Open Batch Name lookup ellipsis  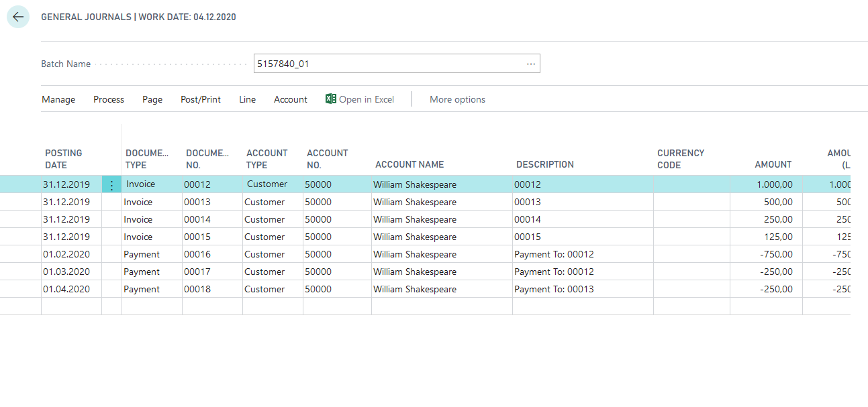tap(530, 64)
